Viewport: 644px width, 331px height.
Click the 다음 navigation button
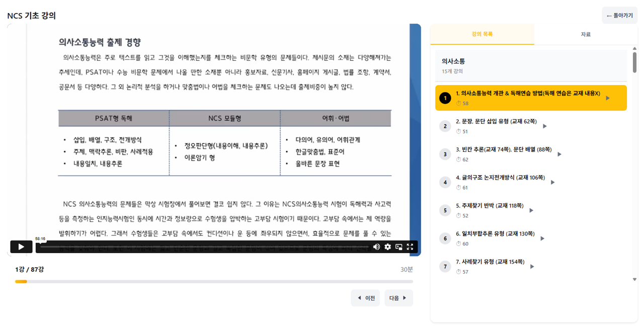click(x=398, y=298)
